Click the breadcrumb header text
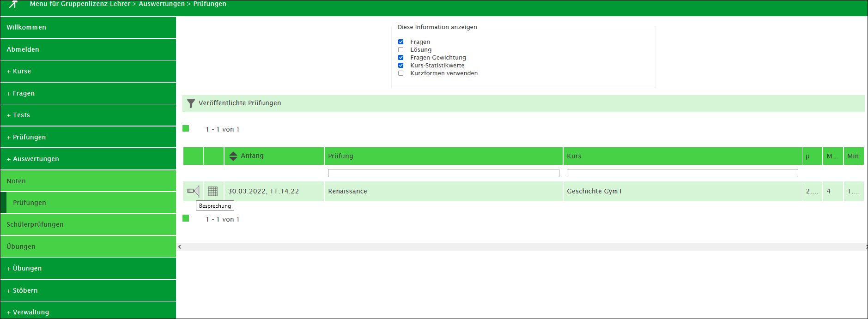The height and width of the screenshot is (319, 868). (128, 4)
